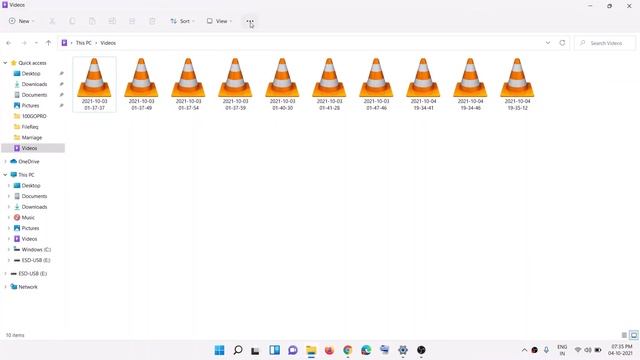Screen dimensions: 640x360
Task: Expand the OneDrive tree node
Action: (5, 162)
